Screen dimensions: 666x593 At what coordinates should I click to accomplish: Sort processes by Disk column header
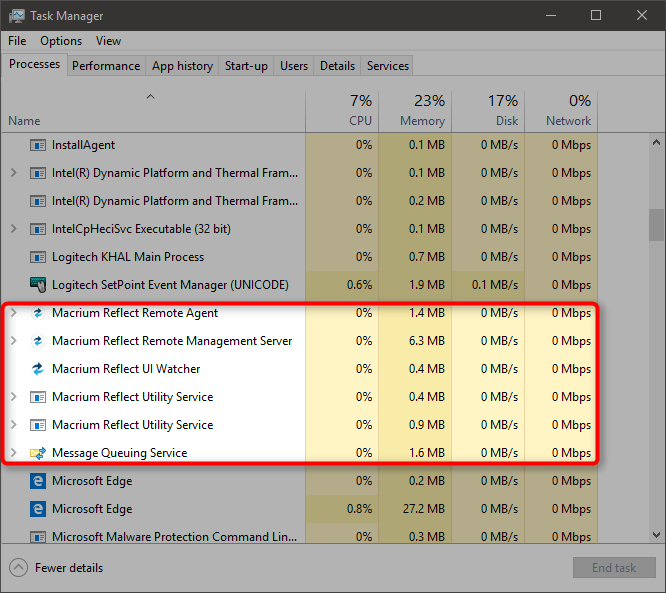pos(488,111)
